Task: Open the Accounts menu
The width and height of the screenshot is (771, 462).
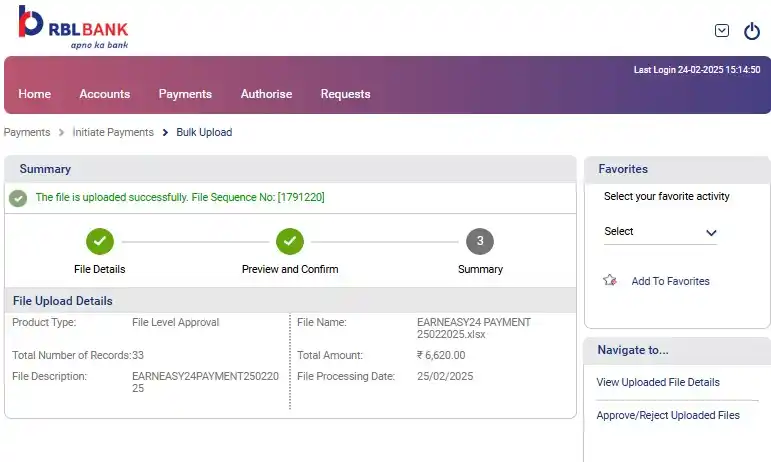Action: point(105,94)
